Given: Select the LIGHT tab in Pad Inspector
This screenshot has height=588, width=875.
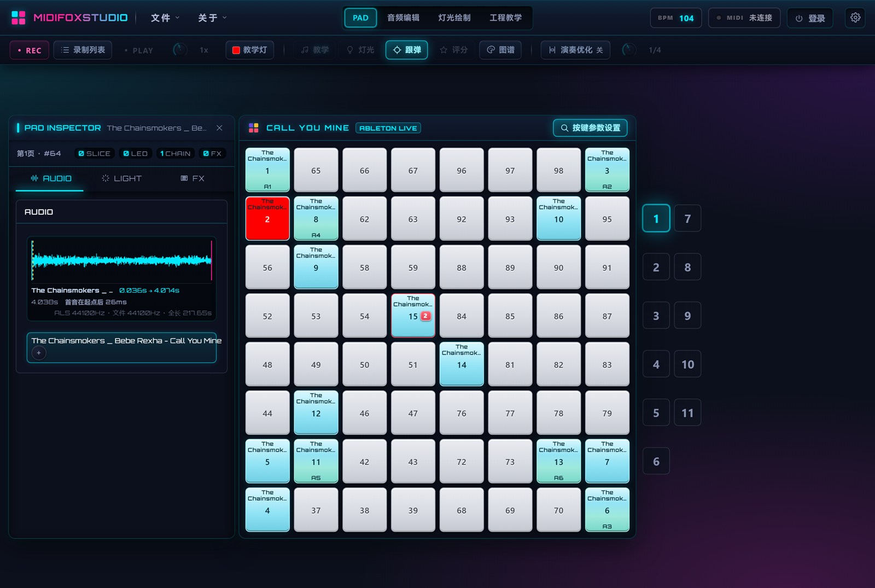Looking at the screenshot, I should 121,178.
